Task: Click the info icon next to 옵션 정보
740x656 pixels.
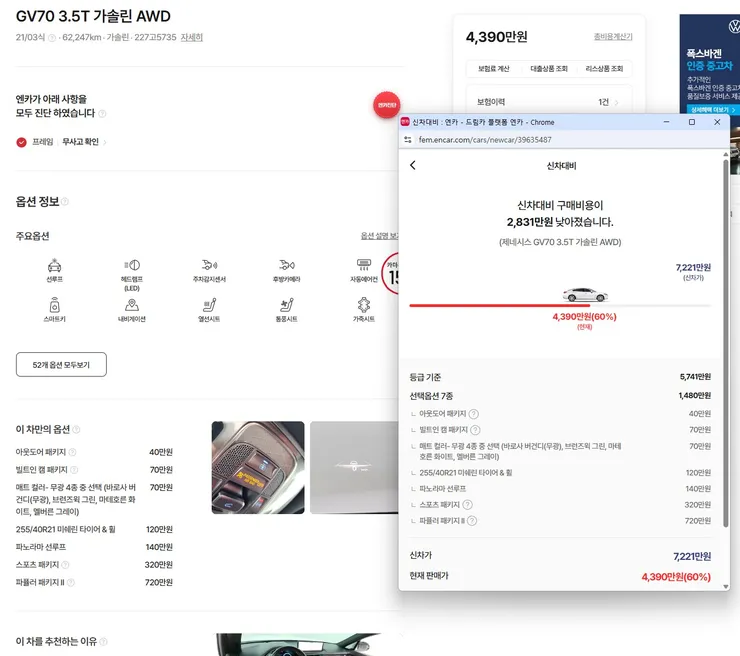Action: click(x=65, y=202)
